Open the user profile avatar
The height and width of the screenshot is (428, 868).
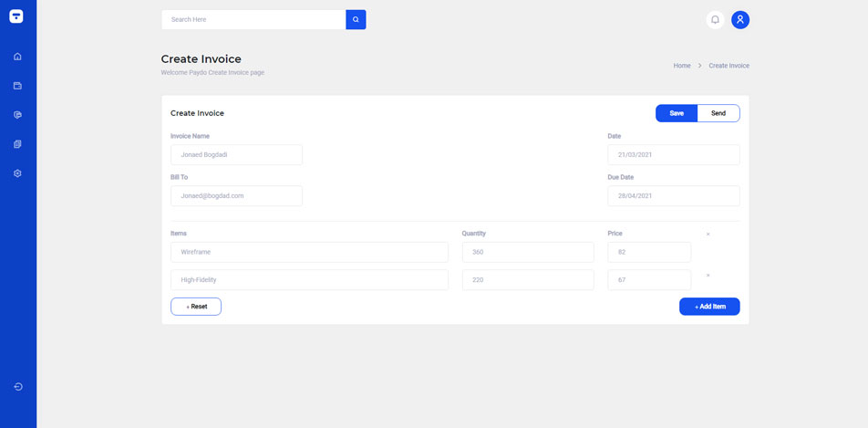pos(740,19)
